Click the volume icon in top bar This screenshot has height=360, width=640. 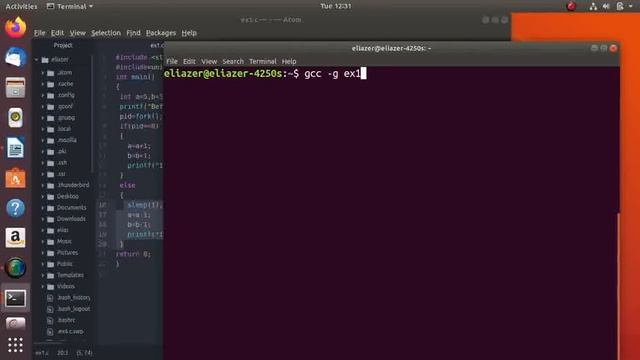pyautogui.click(x=606, y=6)
